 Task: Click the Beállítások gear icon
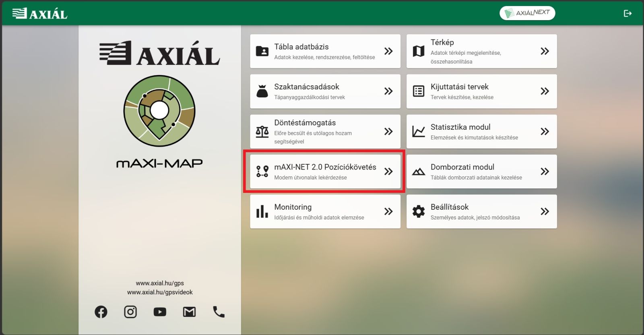[x=419, y=211]
